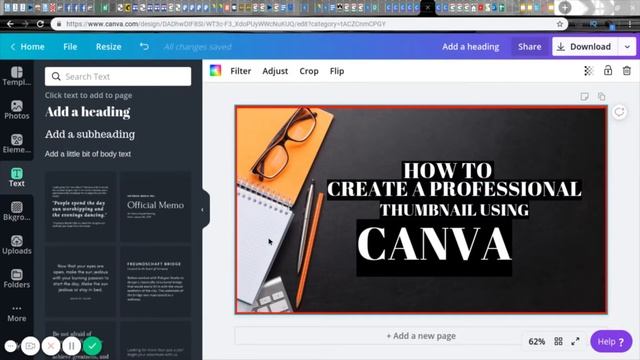This screenshot has width=640, height=360.
Task: Open the Filter options
Action: tap(240, 71)
